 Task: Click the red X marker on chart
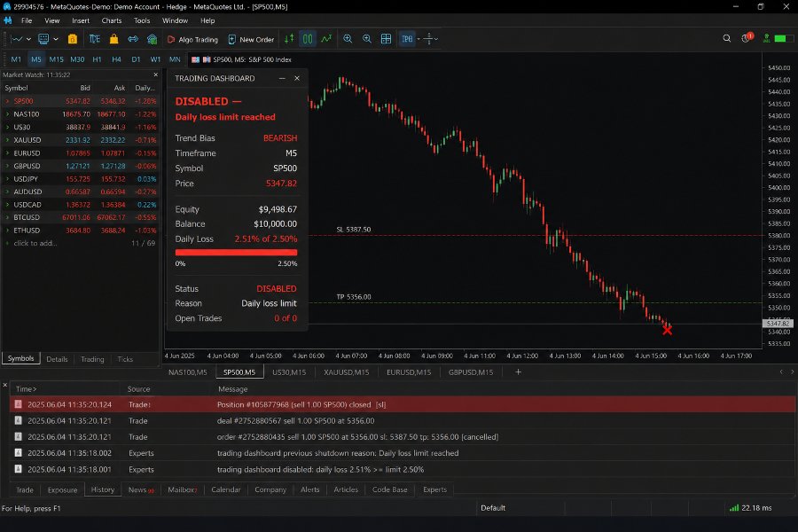point(667,330)
